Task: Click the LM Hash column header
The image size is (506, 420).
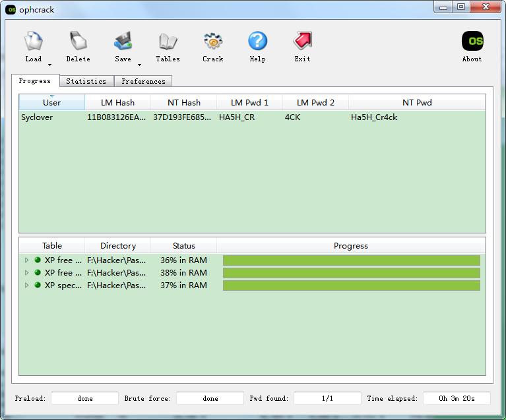Action: pyautogui.click(x=118, y=103)
